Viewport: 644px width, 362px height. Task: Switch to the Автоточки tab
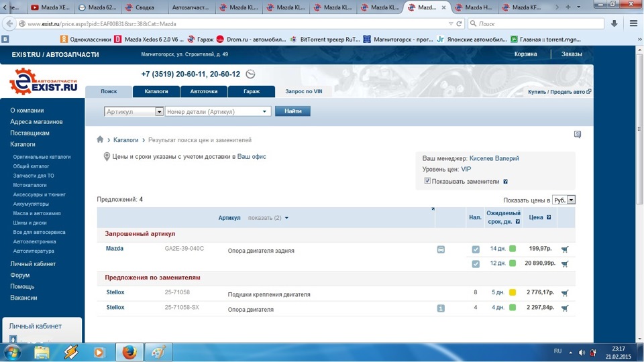pyautogui.click(x=204, y=92)
